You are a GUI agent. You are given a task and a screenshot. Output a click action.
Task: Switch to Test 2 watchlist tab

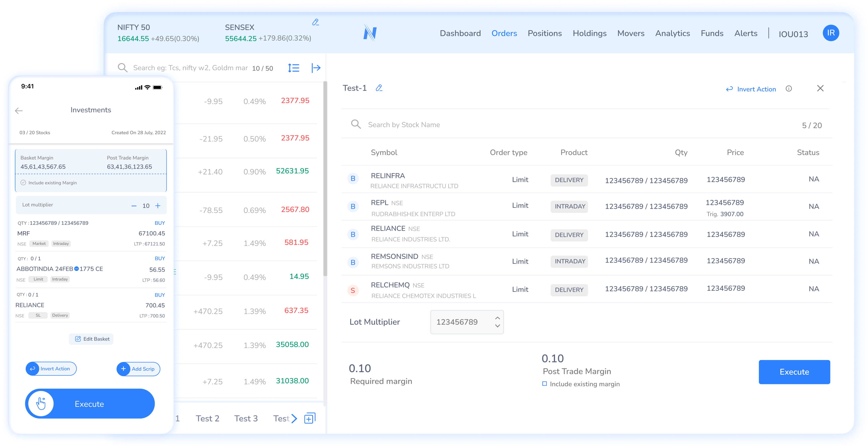pyautogui.click(x=207, y=418)
